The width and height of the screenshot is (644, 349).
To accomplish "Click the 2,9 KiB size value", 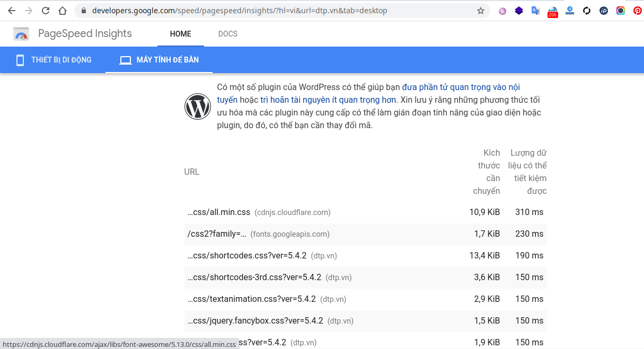I will 487,299.
